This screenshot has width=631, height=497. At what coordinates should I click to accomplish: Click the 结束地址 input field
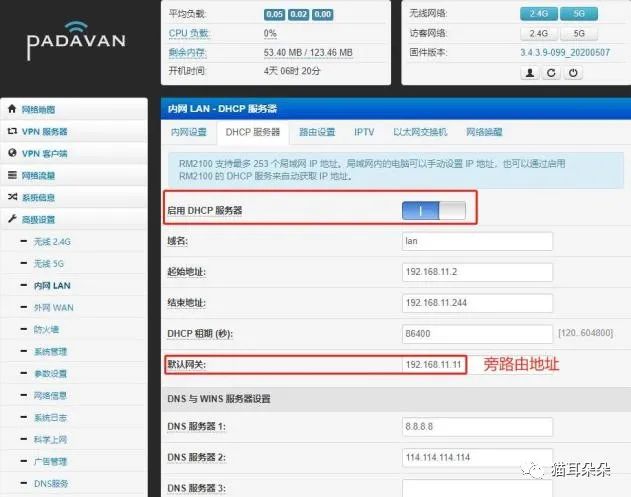point(477,303)
